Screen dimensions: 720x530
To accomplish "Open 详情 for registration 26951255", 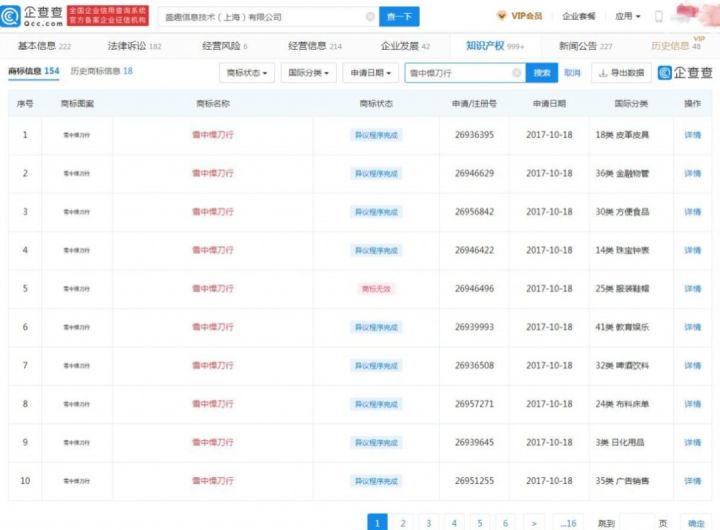I will click(x=692, y=481).
